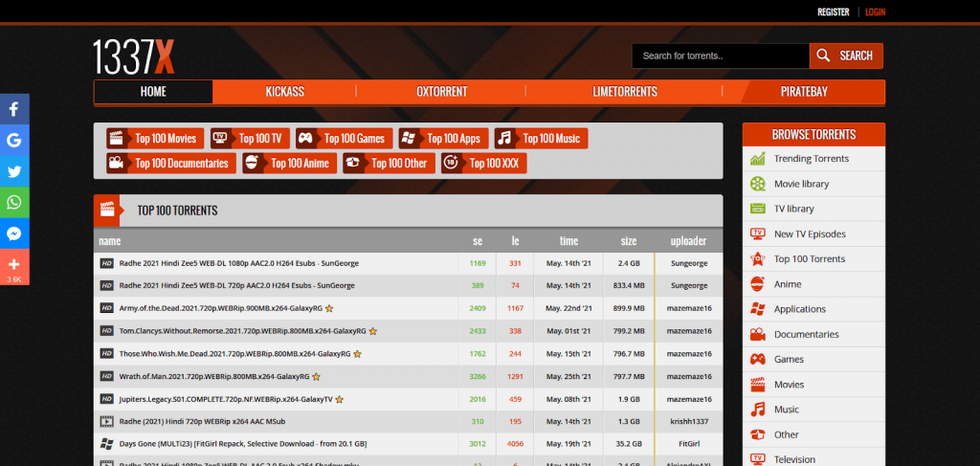The height and width of the screenshot is (466, 980).
Task: Open uploader FitGirl profile link
Action: [689, 444]
